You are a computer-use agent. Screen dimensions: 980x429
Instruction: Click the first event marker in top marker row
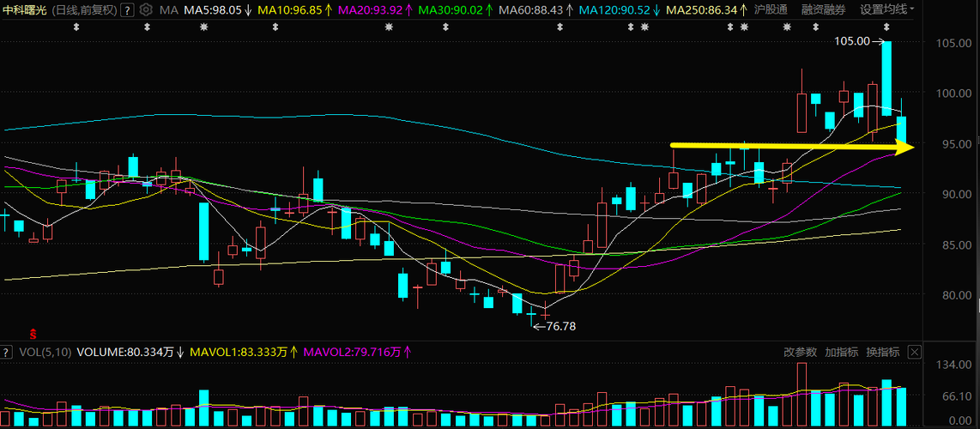coord(76,27)
